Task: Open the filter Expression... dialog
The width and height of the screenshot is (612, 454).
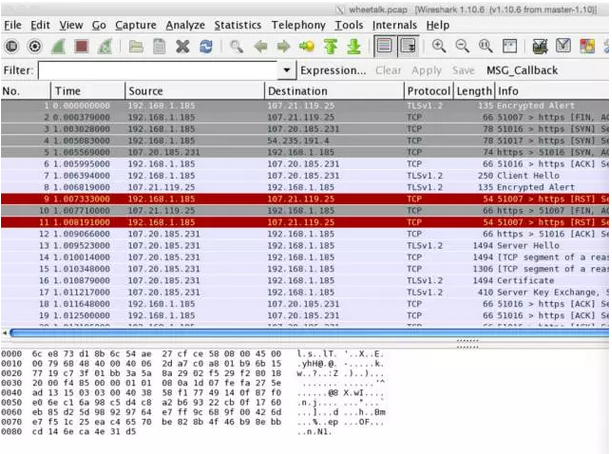Action: click(x=333, y=70)
